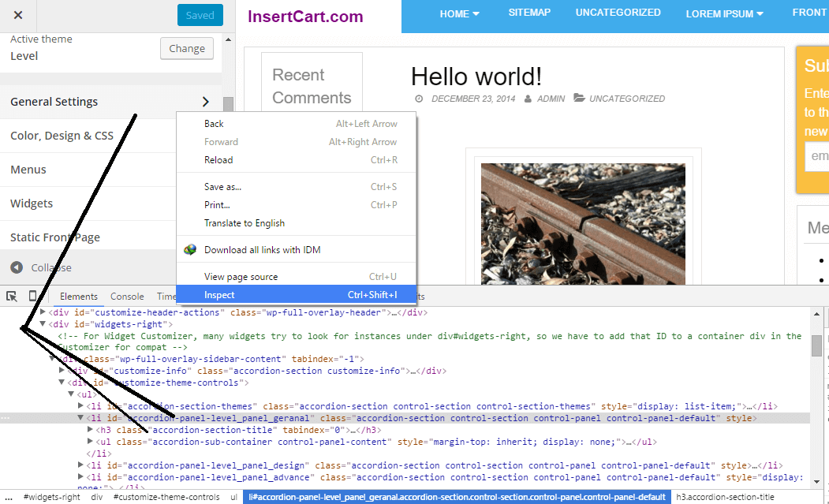Open the Menus section
The width and height of the screenshot is (829, 504).
[x=28, y=170]
